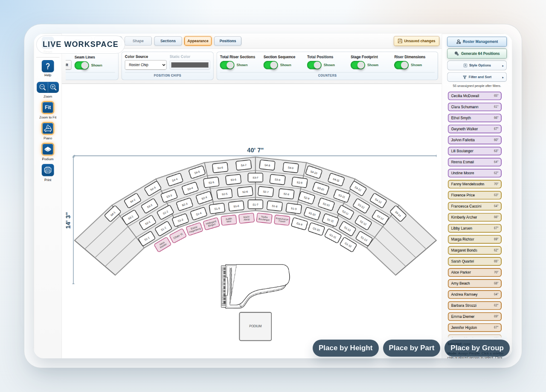Click position chip S4-14
Screen dimensions: 546x392
[398, 214]
